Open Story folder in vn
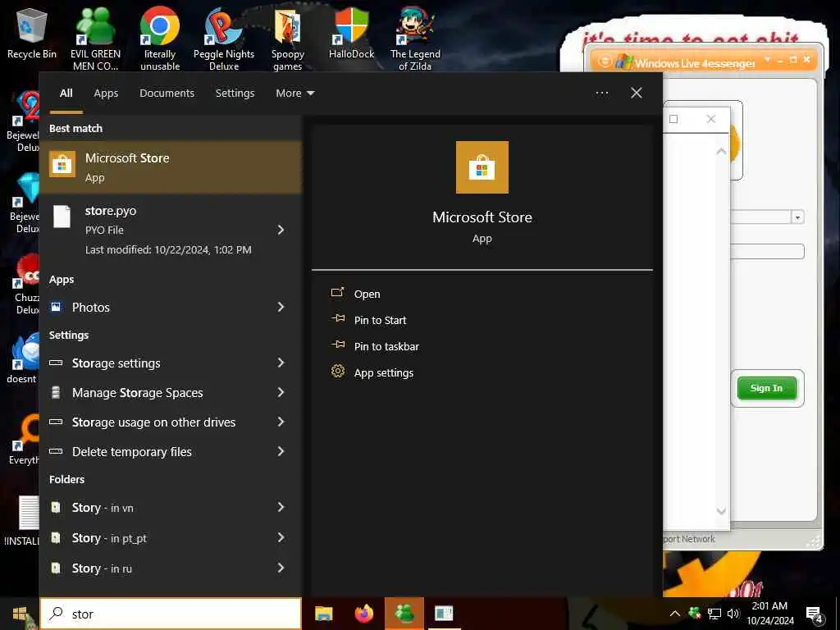The width and height of the screenshot is (840, 630). pyautogui.click(x=171, y=507)
